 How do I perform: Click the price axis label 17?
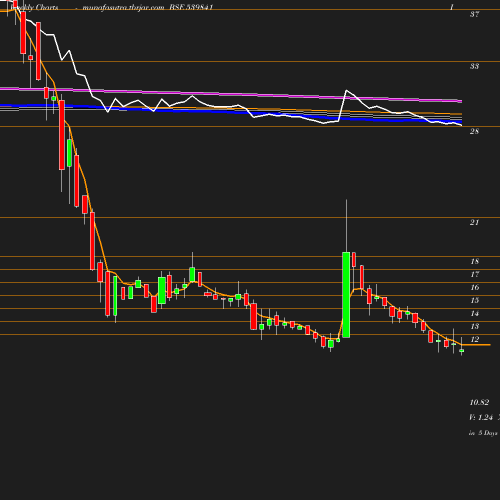coord(474,274)
